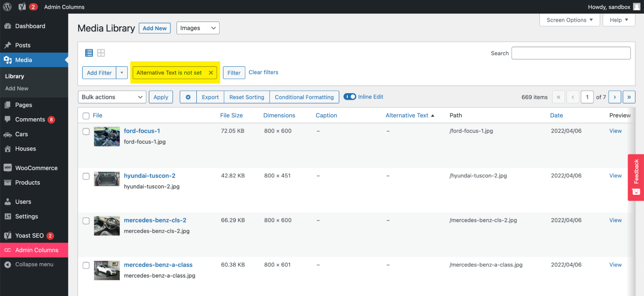Open Conditional Formatting
The width and height of the screenshot is (644, 296).
click(304, 97)
